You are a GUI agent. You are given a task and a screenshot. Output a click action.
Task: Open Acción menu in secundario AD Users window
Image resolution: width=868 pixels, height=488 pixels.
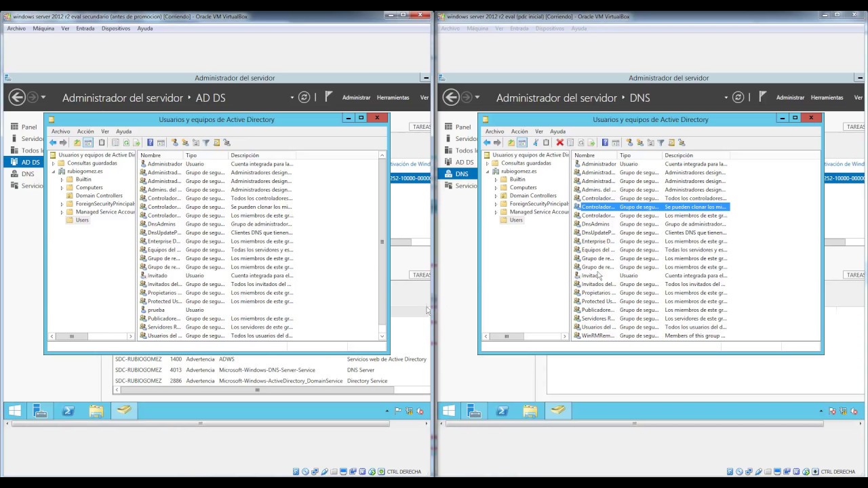tap(85, 131)
